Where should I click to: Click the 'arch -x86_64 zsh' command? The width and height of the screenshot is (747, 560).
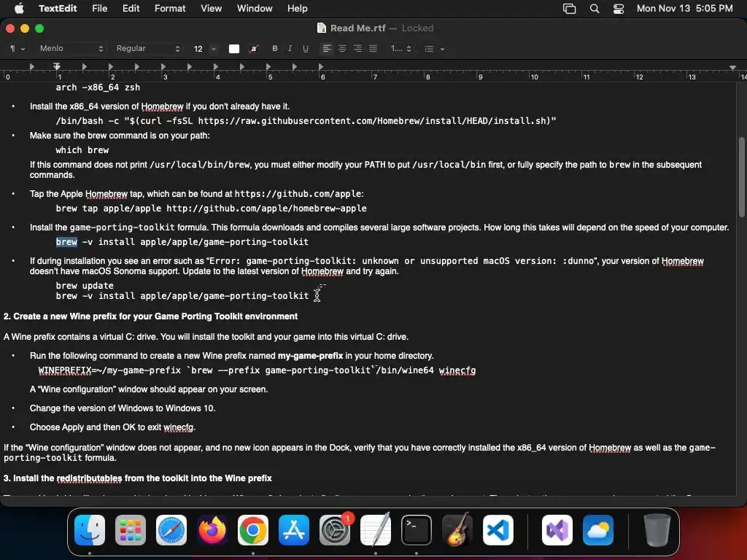pos(98,87)
